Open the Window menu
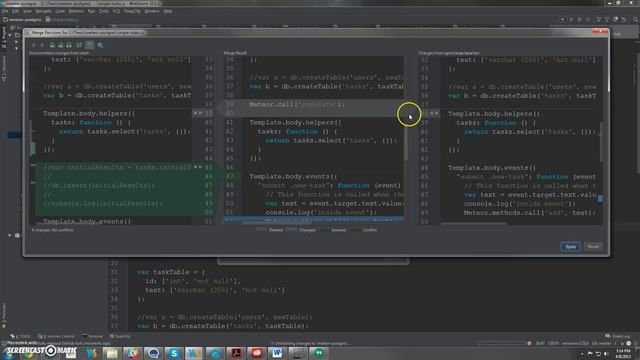The image size is (640, 360). click(x=152, y=11)
